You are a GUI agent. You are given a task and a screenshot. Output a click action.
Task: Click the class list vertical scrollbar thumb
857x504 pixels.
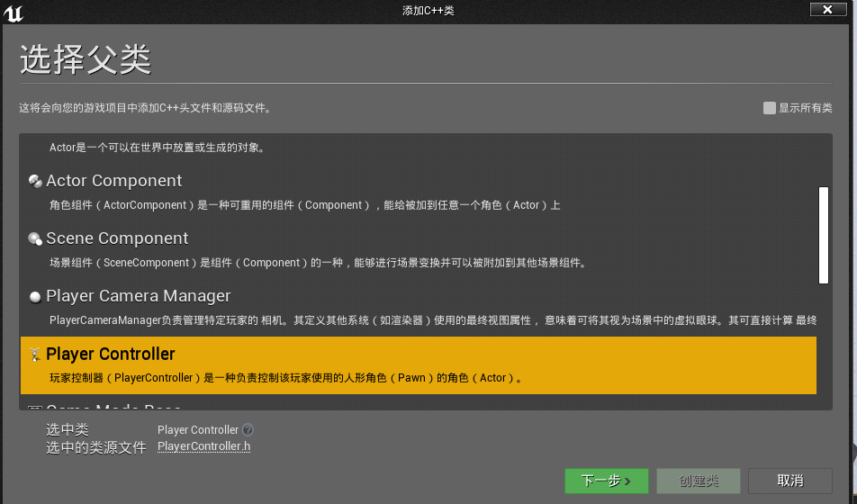[x=823, y=235]
